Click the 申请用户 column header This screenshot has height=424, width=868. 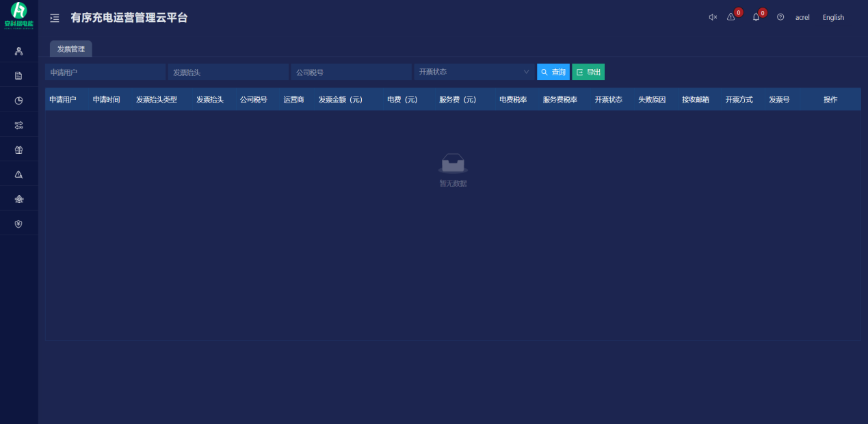click(x=63, y=99)
